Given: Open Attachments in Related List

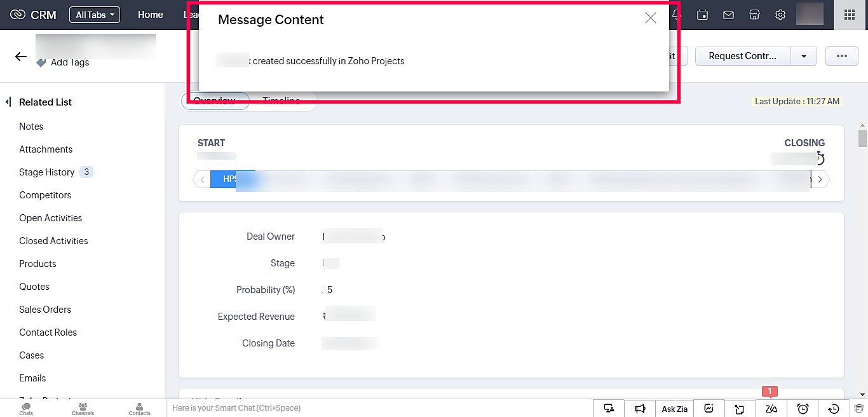Looking at the screenshot, I should click(46, 149).
